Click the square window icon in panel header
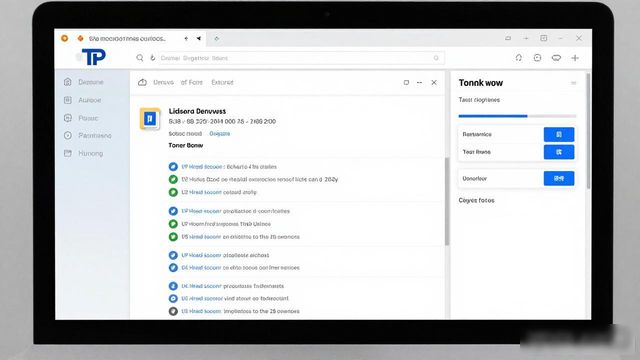The image size is (640, 360). tap(406, 82)
